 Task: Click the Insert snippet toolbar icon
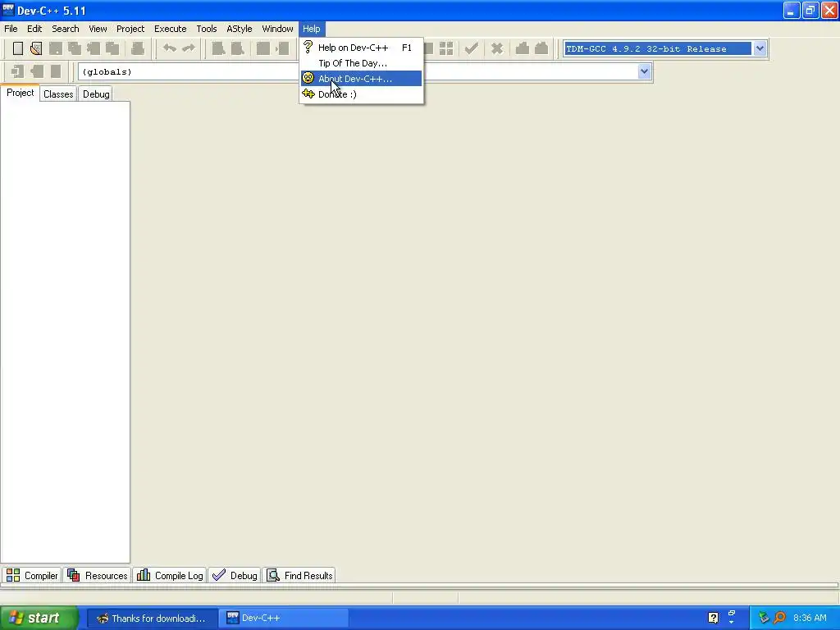pos(18,71)
